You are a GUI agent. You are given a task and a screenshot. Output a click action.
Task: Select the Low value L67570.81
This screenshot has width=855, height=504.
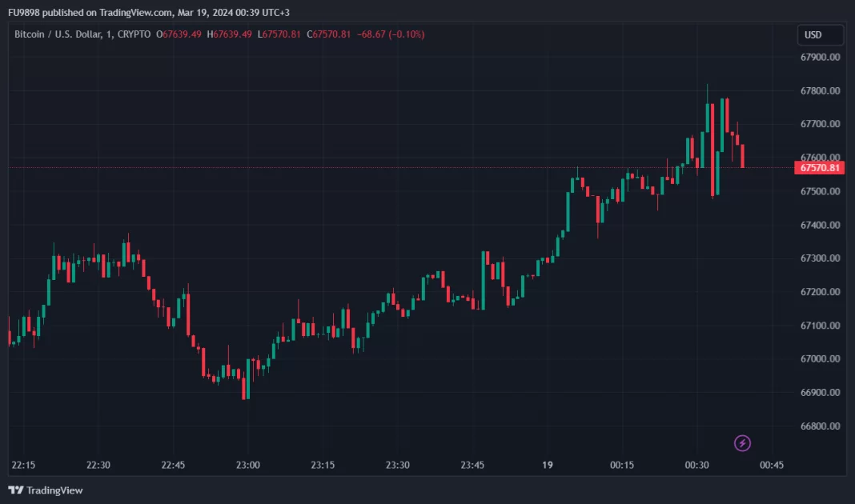tap(280, 34)
